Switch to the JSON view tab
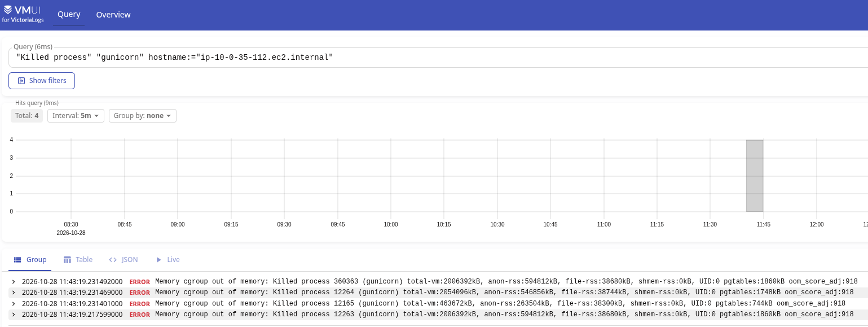Viewport: 868px width, 327px height. coord(124,260)
